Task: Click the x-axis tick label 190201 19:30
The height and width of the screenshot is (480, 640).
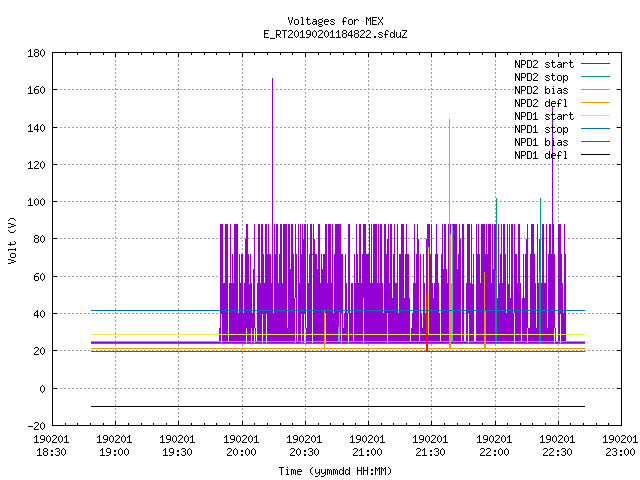Action: coord(177,445)
